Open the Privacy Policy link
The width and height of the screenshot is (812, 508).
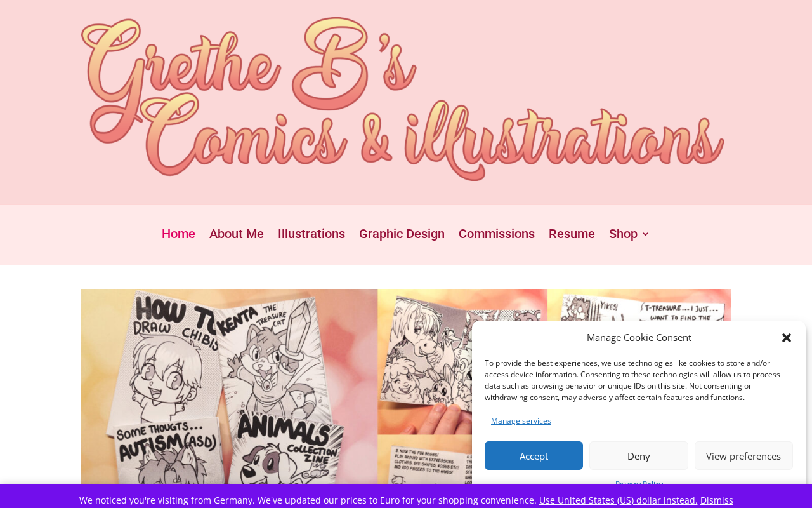tap(639, 483)
